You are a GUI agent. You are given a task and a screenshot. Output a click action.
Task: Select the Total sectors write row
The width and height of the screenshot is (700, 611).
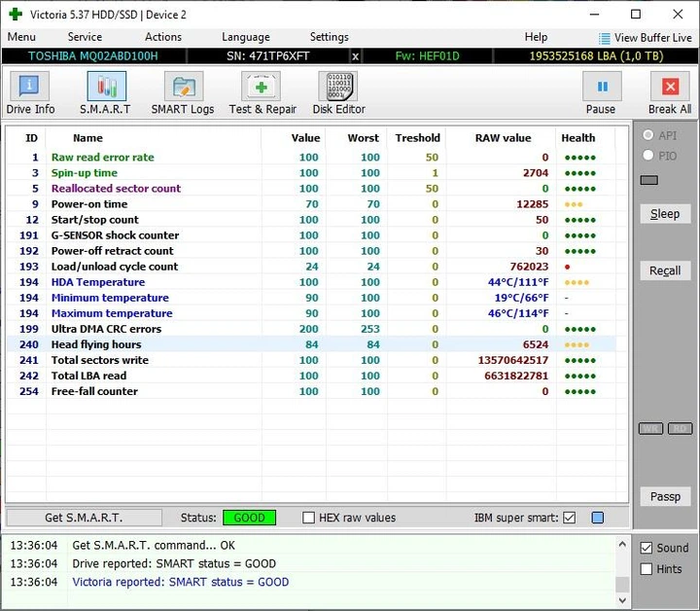point(311,360)
